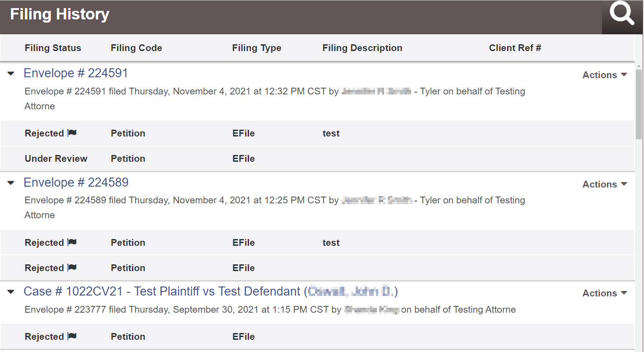Select Rejected Petition row with description test in 224591
The image size is (644, 352).
coord(317,133)
